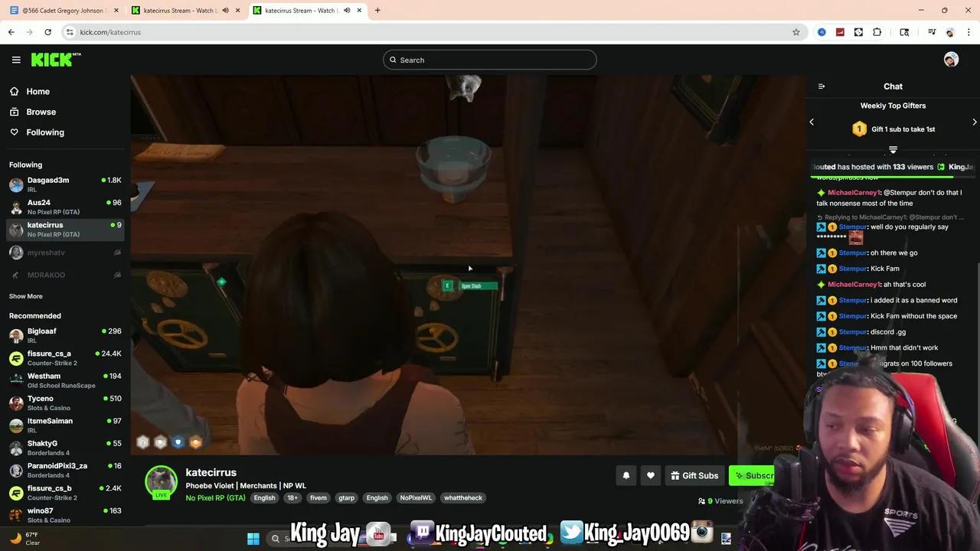The height and width of the screenshot is (551, 980).
Task: Click the 18+ tag
Action: [x=292, y=498]
